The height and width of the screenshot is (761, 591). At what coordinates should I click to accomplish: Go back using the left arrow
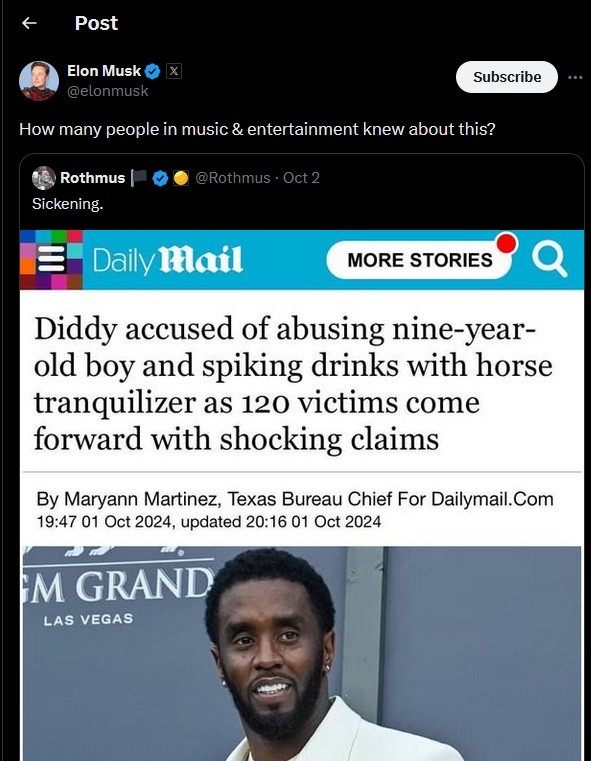[x=30, y=23]
